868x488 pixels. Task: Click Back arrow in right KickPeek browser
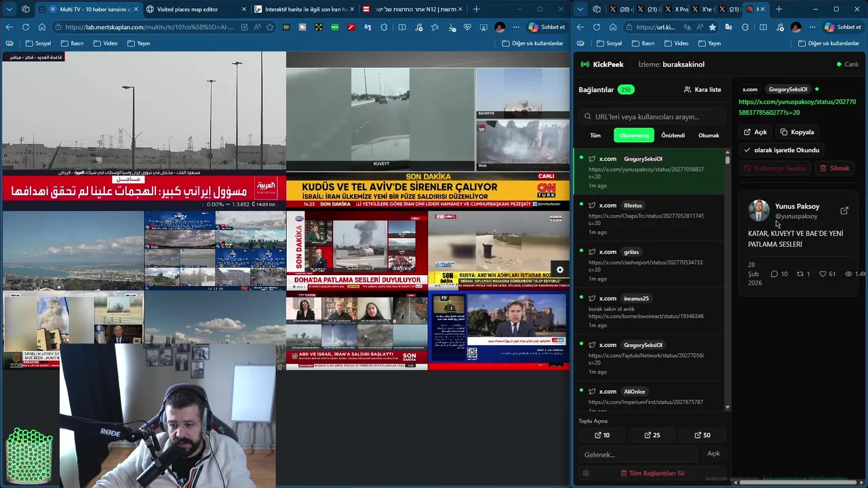click(580, 27)
